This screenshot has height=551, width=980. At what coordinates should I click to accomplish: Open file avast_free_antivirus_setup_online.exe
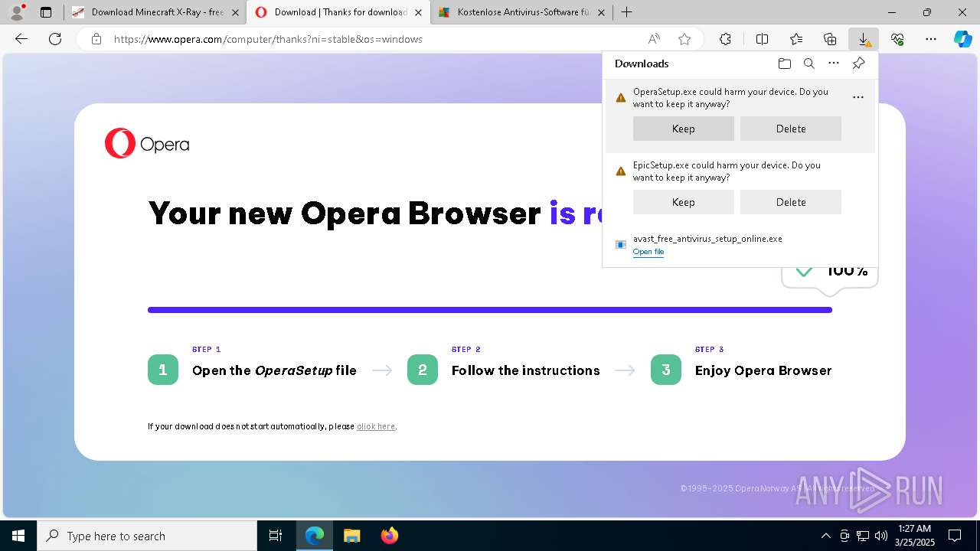(648, 252)
